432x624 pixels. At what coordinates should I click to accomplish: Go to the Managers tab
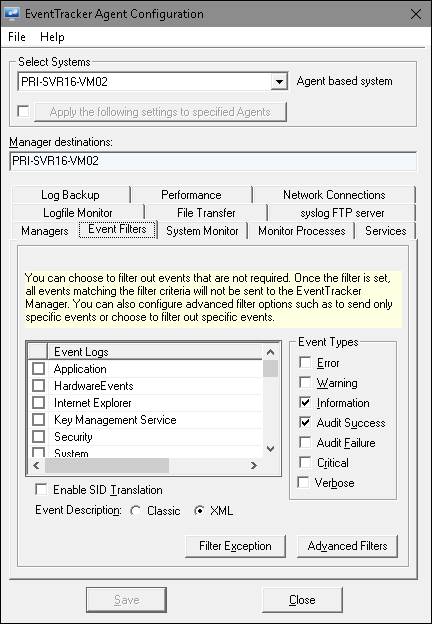coord(45,231)
